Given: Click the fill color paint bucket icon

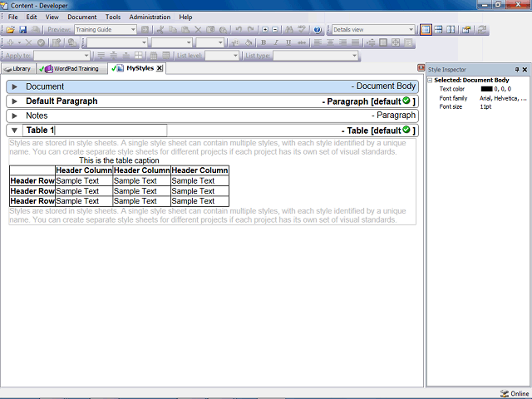Looking at the screenshot, I should coord(249,42).
